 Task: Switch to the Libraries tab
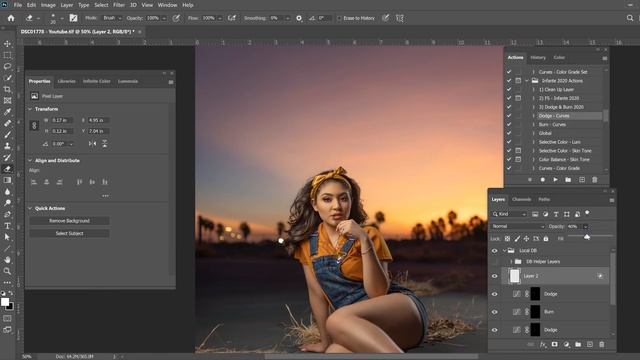[x=67, y=81]
